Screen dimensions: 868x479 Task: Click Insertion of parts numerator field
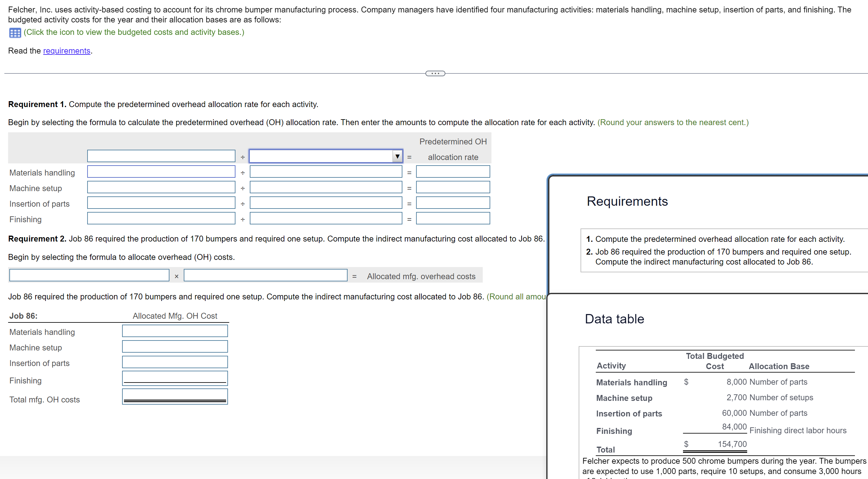point(161,203)
